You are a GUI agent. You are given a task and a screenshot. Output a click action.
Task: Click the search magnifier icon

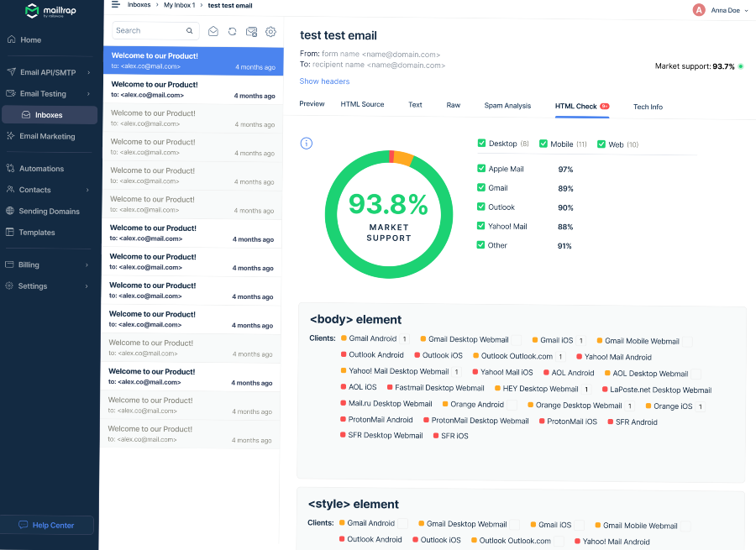pos(190,31)
